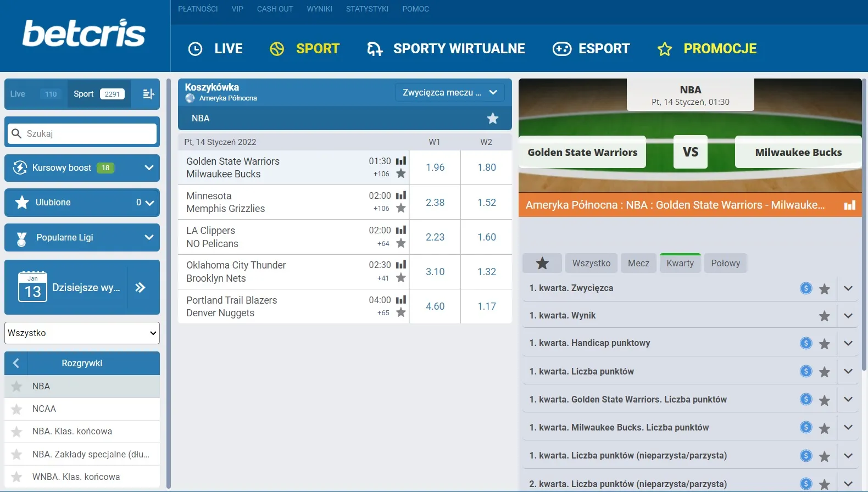The width and height of the screenshot is (868, 492).
Task: Open the Wszystko time filter dropdown
Action: (82, 333)
